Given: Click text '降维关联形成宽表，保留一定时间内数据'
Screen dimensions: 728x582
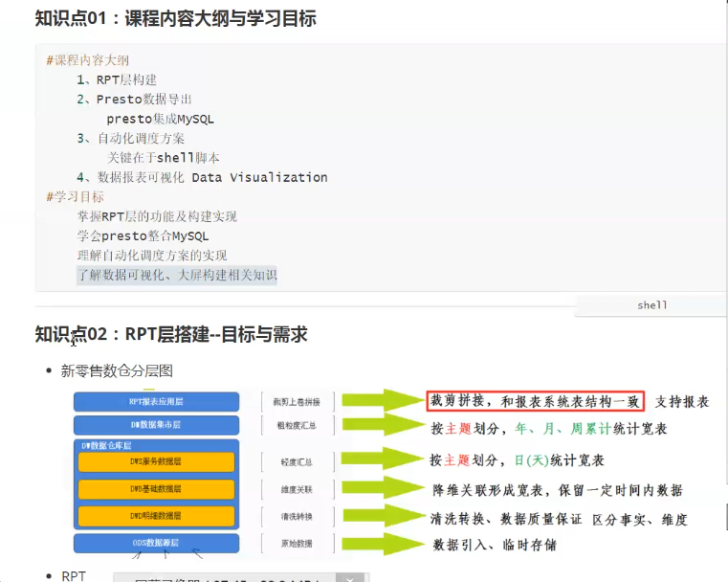Looking at the screenshot, I should (x=558, y=490).
